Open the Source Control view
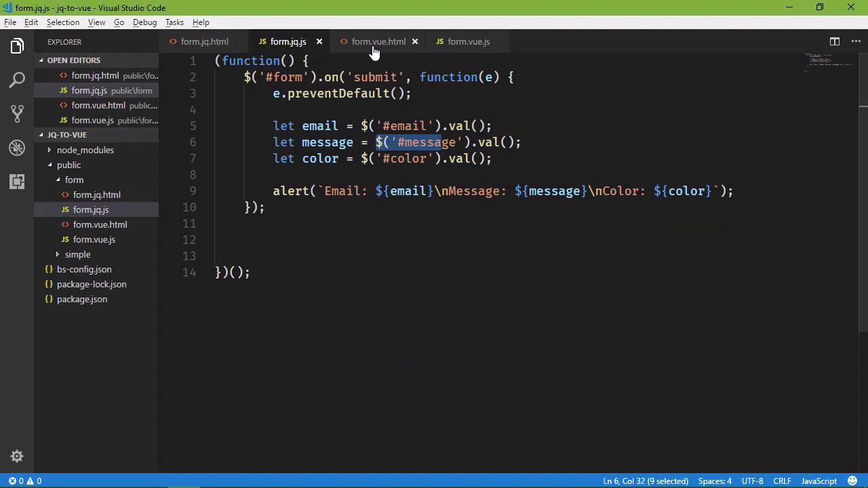The width and height of the screenshot is (868, 488). 17,113
